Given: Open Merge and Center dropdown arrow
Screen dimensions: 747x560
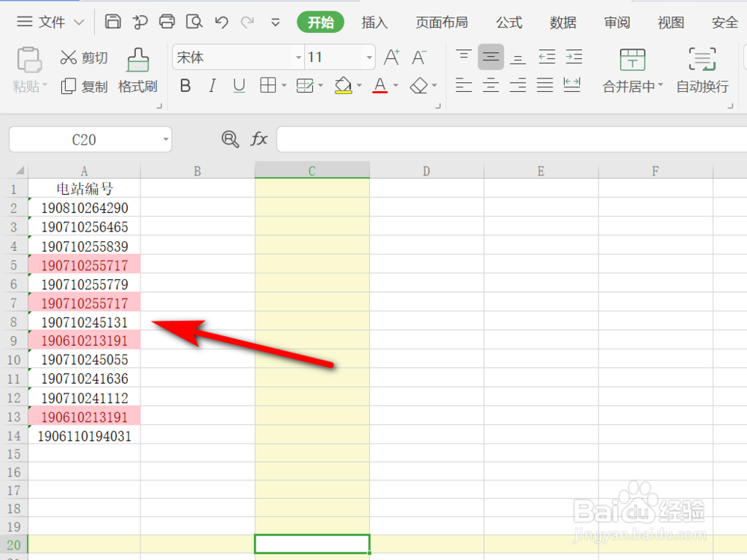Looking at the screenshot, I should pyautogui.click(x=660, y=85).
